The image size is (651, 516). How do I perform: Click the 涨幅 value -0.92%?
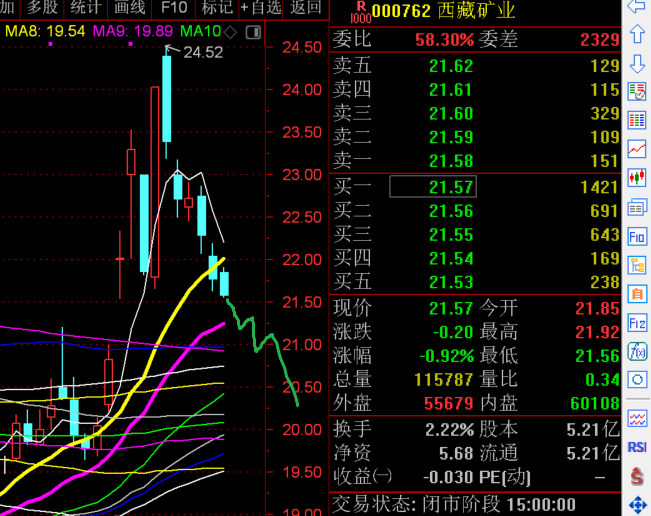[446, 356]
